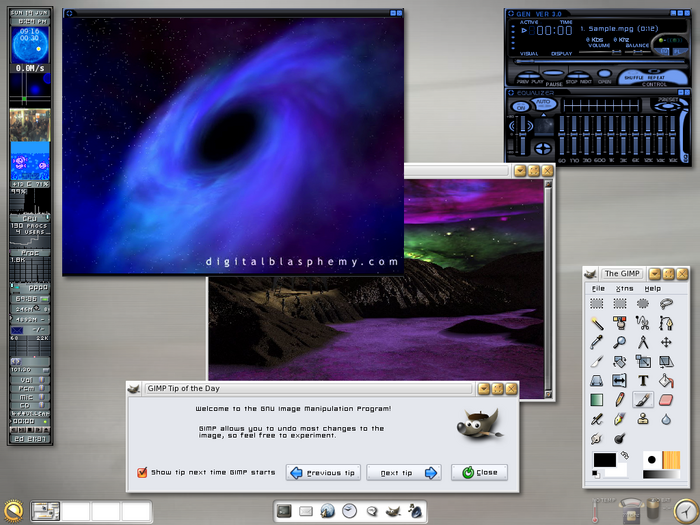Open the File menu in The GIMP
The height and width of the screenshot is (525, 700).
(x=598, y=288)
